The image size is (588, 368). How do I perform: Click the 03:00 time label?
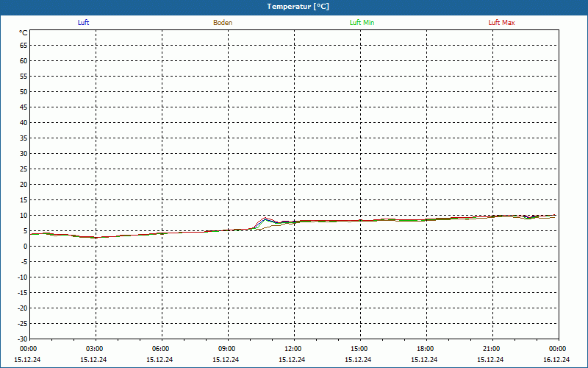[95, 349]
